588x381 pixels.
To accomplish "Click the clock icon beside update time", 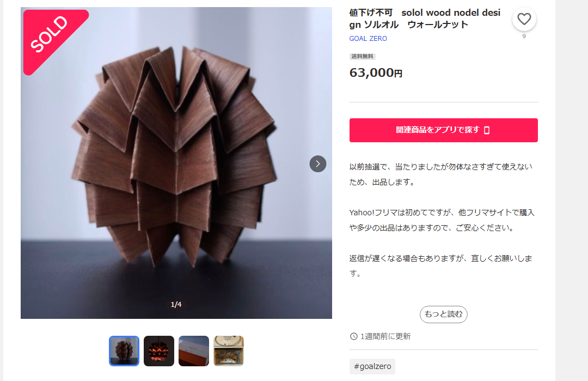I will coord(354,336).
